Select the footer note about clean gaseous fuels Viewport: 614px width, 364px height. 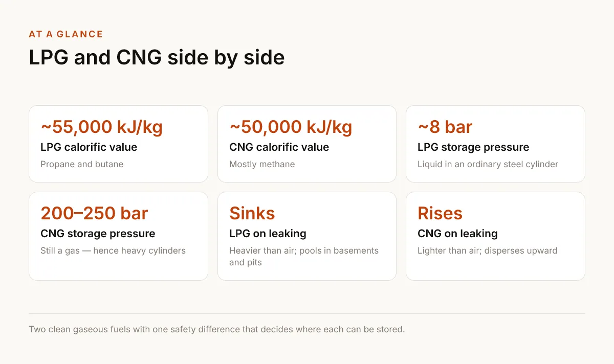pos(217,329)
